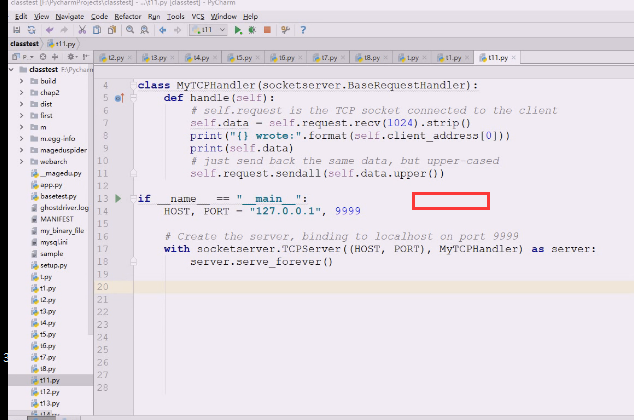The width and height of the screenshot is (634, 420).
Task: Fold the if __name__ block on line 13
Action: coord(133,198)
